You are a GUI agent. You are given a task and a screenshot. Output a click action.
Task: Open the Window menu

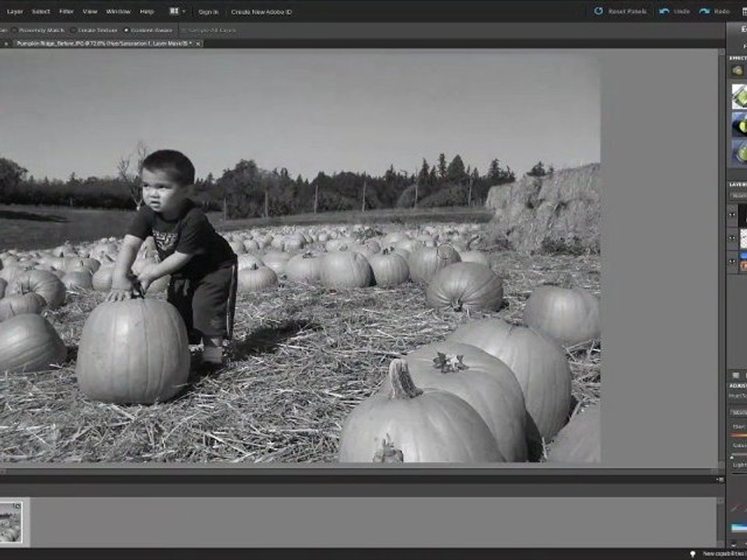tap(118, 12)
